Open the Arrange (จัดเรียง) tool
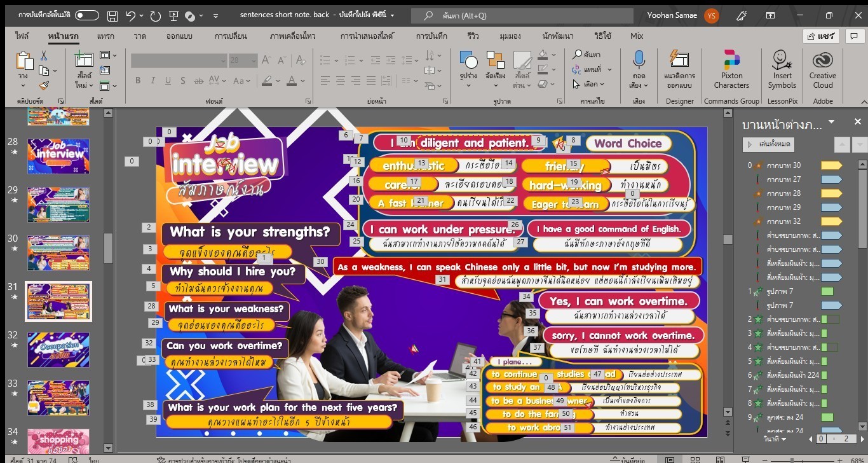This screenshot has width=868, height=463. (x=495, y=62)
